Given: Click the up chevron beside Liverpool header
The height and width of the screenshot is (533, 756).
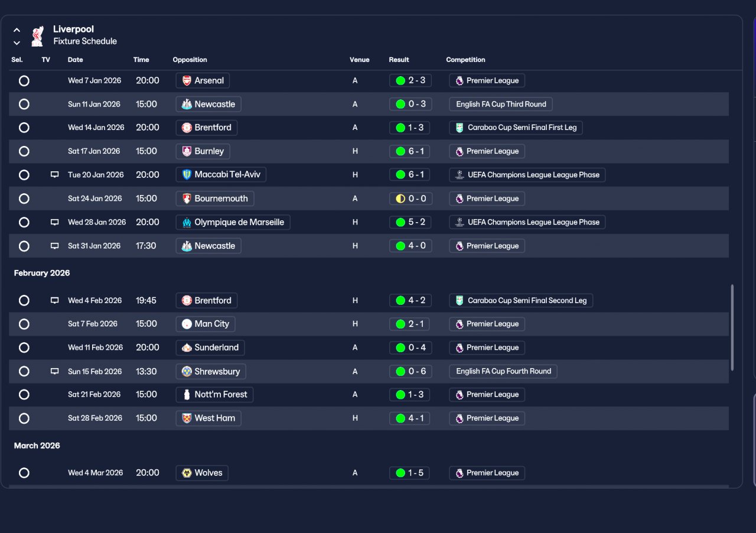Looking at the screenshot, I should tap(17, 30).
